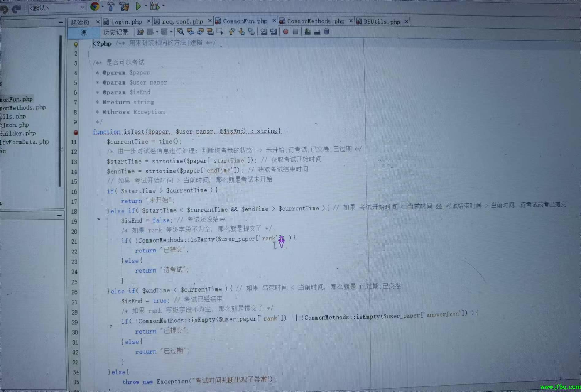This screenshot has width=581, height=392.
Task: Open the 历史记录 history view
Action: pyautogui.click(x=116, y=32)
